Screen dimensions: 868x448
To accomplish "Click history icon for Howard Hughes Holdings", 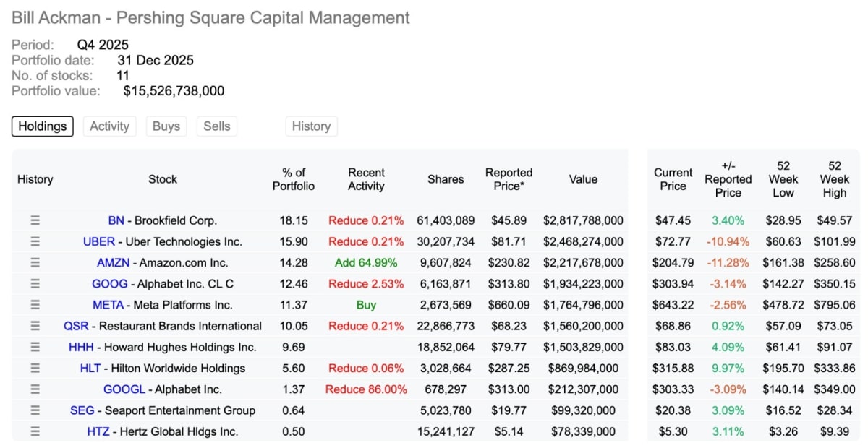I will [35, 347].
